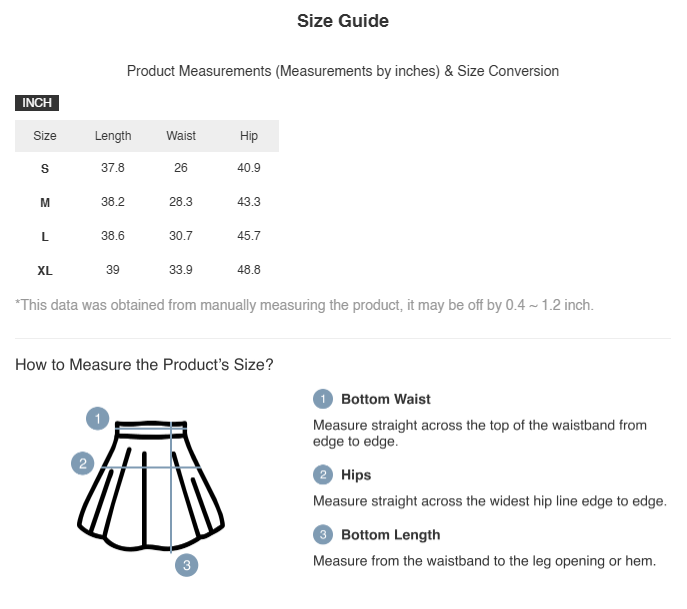Click number 1 marker on skirt diagram
This screenshot has width=687, height=609.
tap(97, 418)
